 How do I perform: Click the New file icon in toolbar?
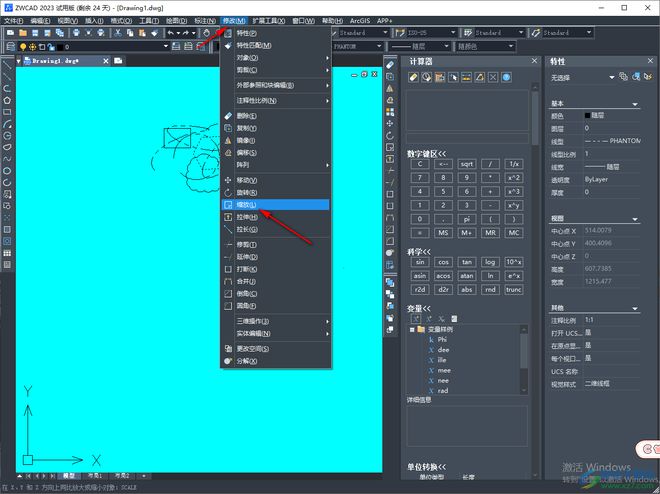(x=11, y=33)
